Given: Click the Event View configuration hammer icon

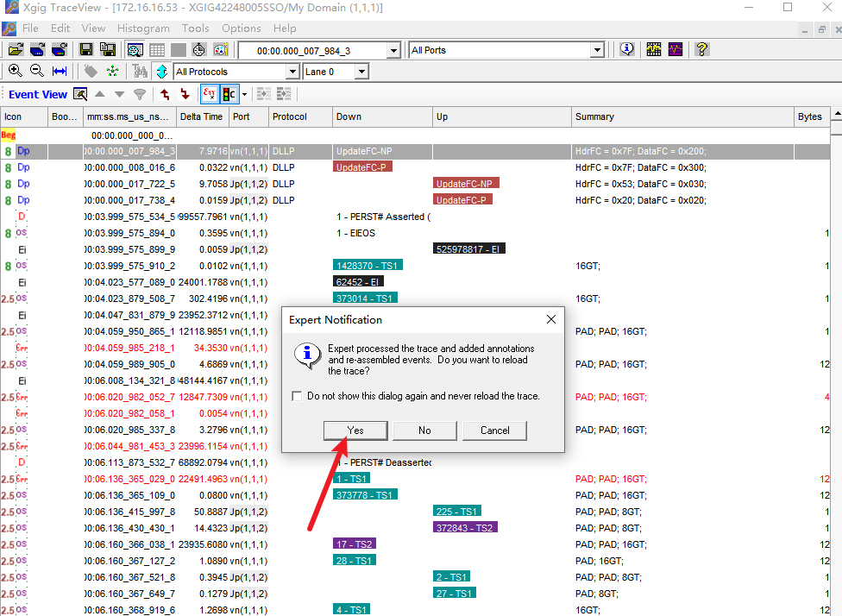Looking at the screenshot, I should point(80,95).
